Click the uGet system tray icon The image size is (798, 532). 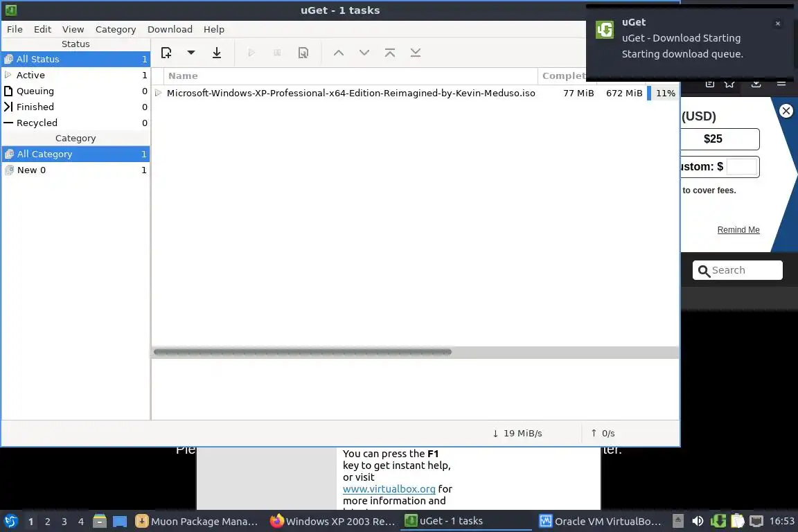(x=718, y=522)
